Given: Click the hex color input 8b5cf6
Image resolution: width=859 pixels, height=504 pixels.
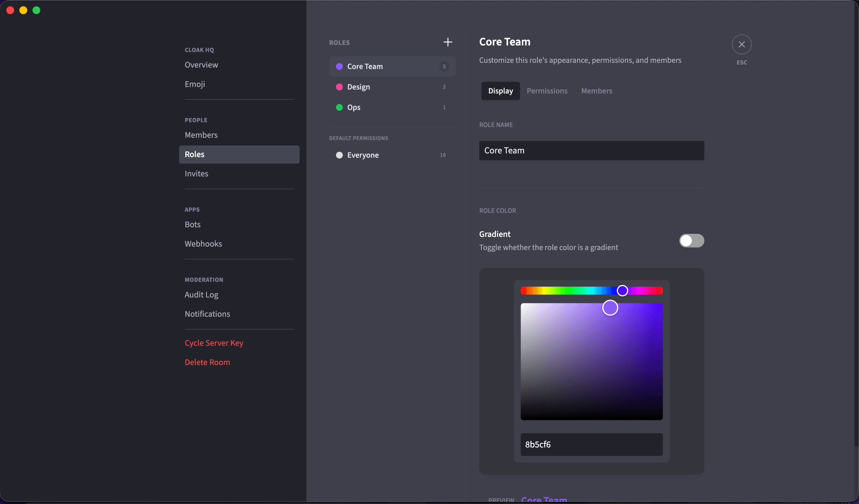Looking at the screenshot, I should pyautogui.click(x=592, y=444).
